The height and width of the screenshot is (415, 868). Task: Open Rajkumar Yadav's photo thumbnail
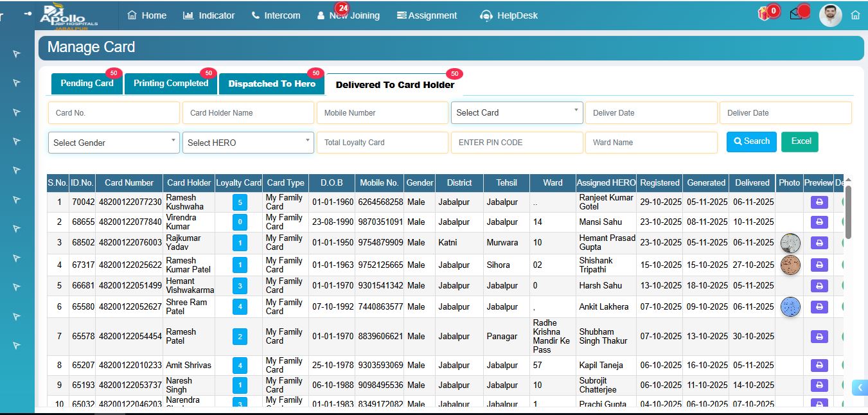coord(790,243)
